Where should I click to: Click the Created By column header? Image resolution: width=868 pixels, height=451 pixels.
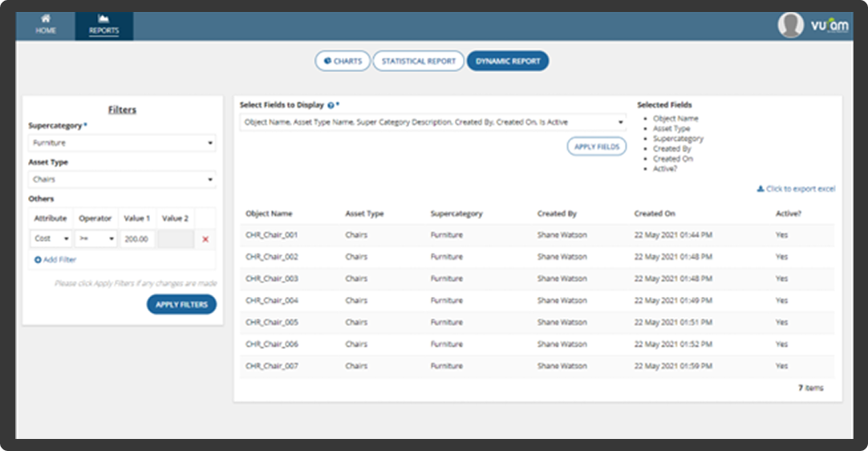click(x=557, y=214)
